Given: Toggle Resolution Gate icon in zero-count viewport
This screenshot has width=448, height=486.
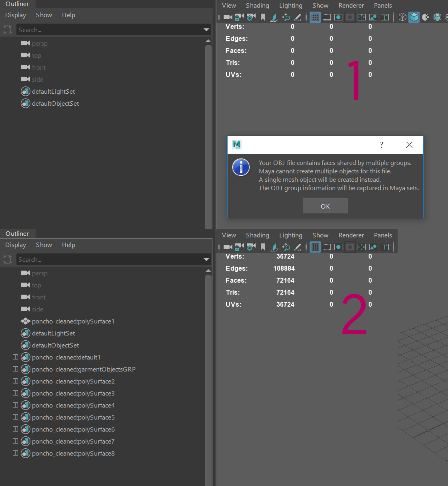Looking at the screenshot, I should click(338, 17).
